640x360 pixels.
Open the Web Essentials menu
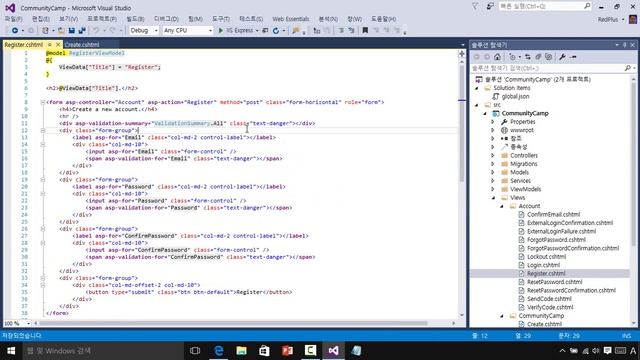(291, 19)
